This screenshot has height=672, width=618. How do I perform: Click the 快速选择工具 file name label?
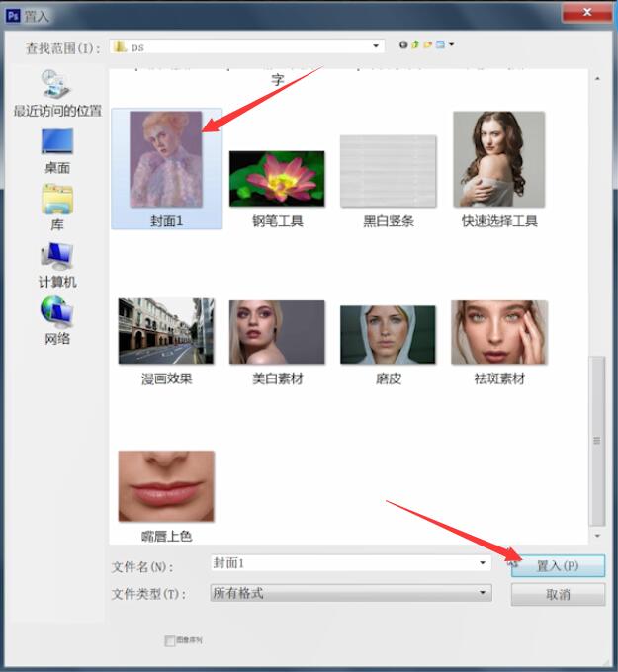click(x=499, y=221)
